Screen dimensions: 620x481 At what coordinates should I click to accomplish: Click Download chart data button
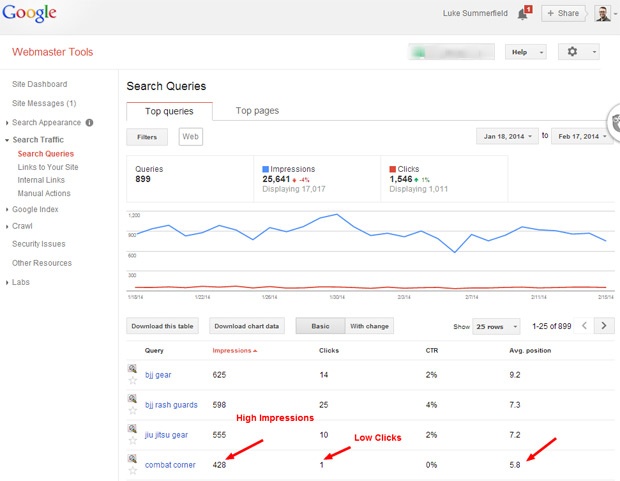click(247, 326)
